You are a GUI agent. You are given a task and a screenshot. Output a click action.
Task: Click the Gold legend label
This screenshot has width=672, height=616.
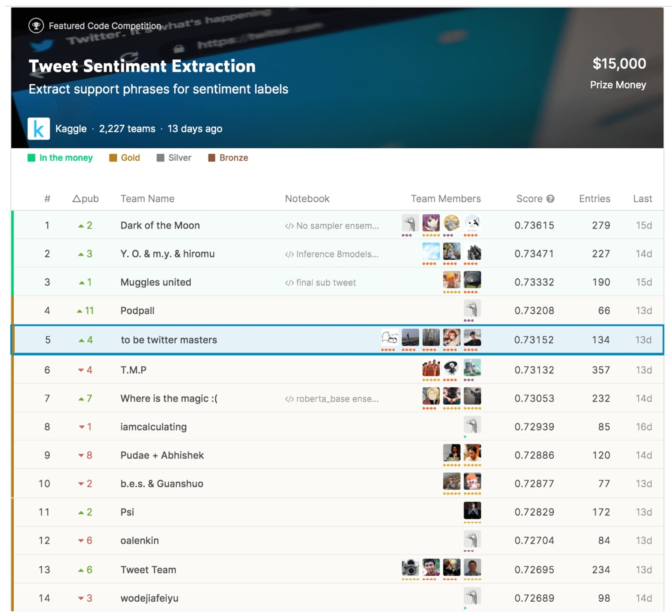[x=130, y=158]
